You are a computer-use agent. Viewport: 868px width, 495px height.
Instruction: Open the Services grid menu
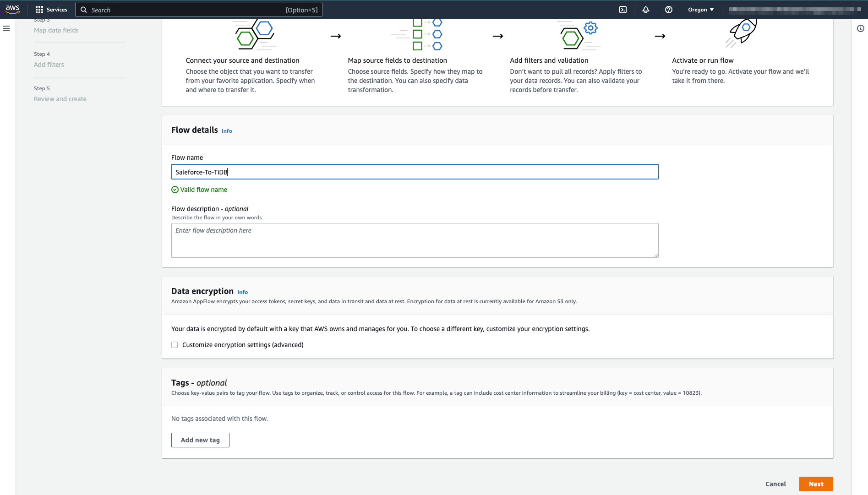(51, 10)
